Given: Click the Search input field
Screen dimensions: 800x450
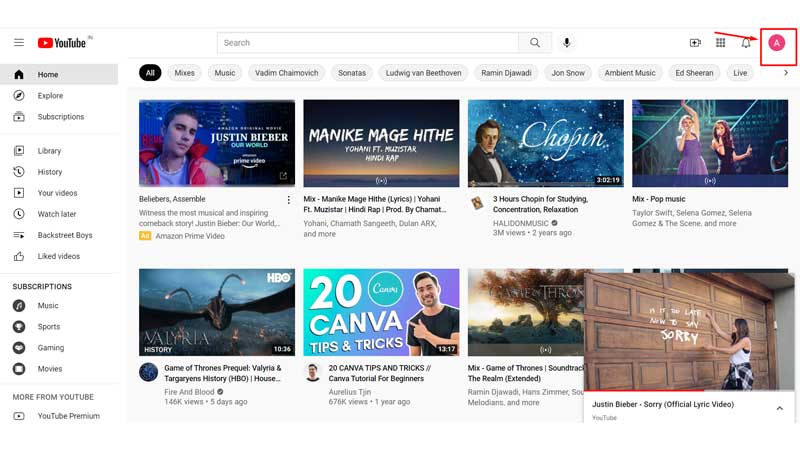Looking at the screenshot, I should (x=368, y=43).
